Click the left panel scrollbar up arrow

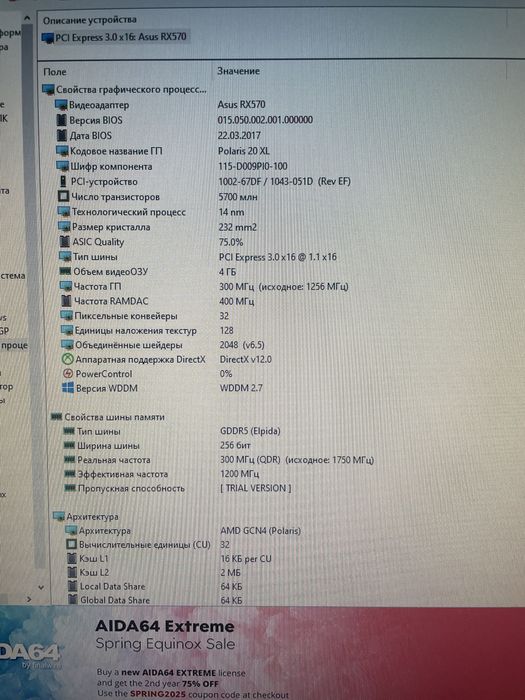(27, 18)
